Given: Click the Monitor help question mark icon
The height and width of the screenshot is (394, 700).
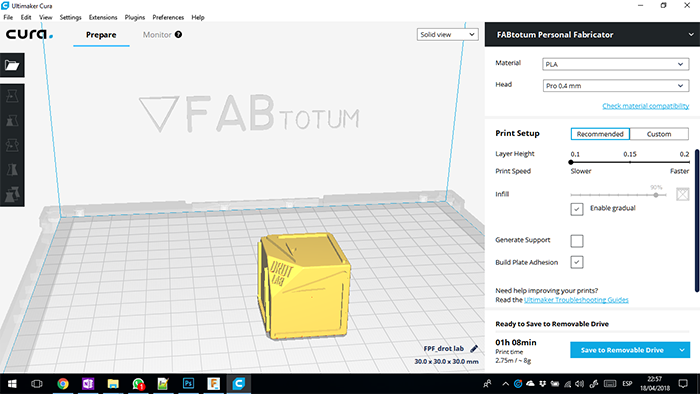Looking at the screenshot, I should coord(178,34).
